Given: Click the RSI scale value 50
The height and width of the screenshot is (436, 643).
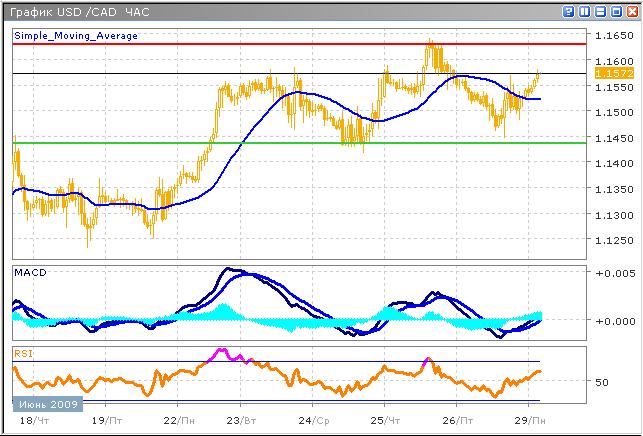Looking at the screenshot, I should point(602,383).
